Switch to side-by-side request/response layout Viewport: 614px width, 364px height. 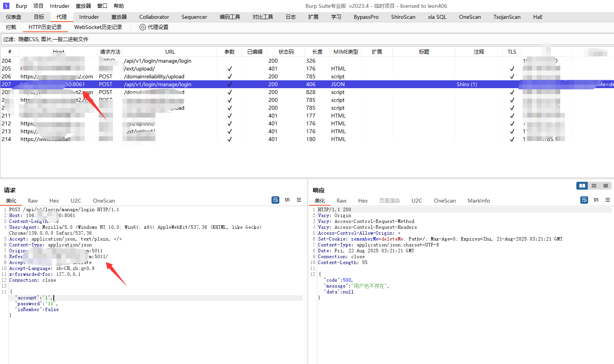pos(582,186)
